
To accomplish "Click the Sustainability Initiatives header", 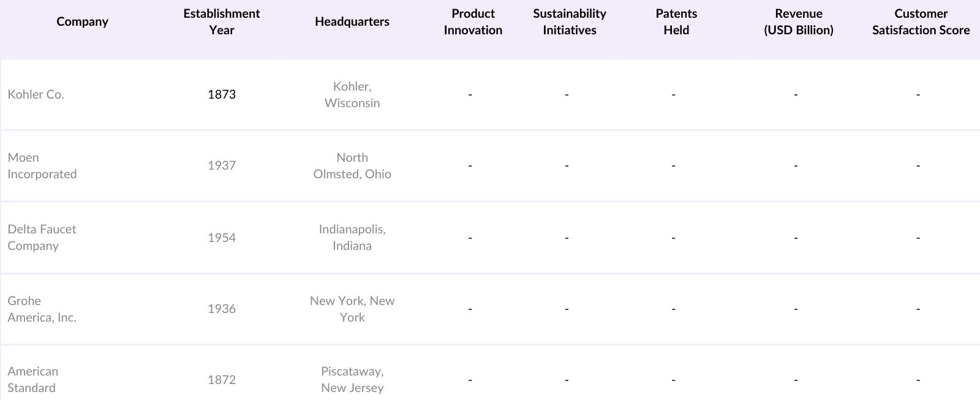I will [569, 21].
